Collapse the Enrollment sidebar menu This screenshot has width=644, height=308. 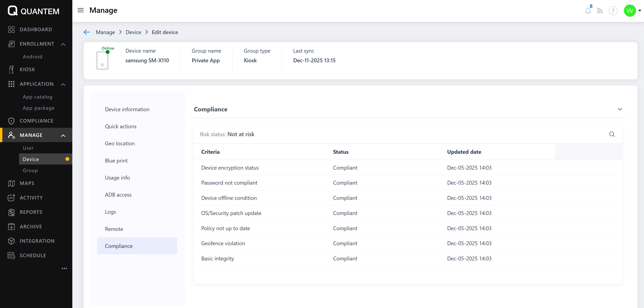click(63, 44)
